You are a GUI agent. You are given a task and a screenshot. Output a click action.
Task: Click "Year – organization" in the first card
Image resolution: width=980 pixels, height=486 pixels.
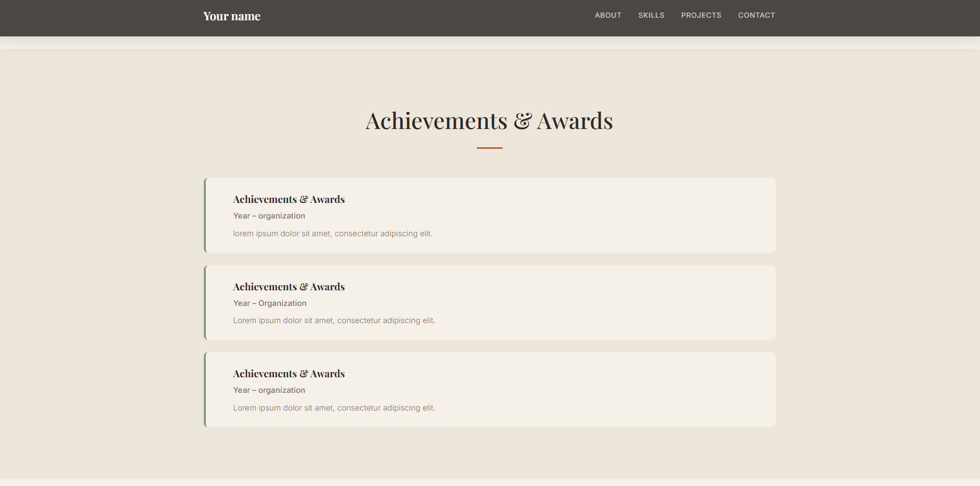point(269,216)
